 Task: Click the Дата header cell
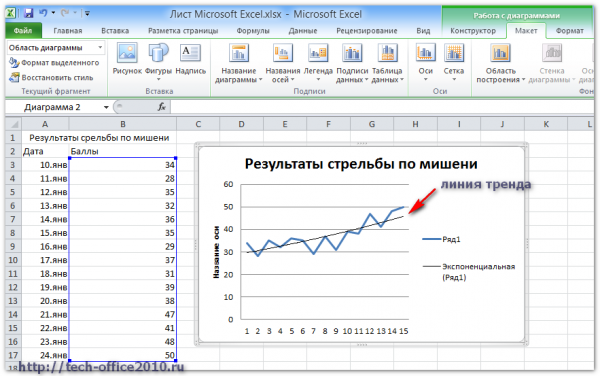(x=45, y=151)
